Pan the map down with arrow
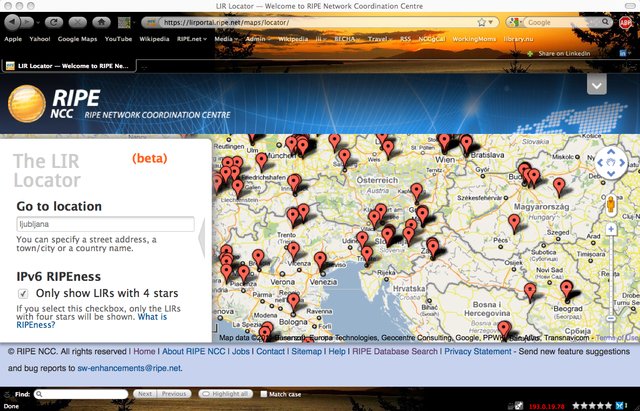Screen dimensions: 640x411 (611, 173)
